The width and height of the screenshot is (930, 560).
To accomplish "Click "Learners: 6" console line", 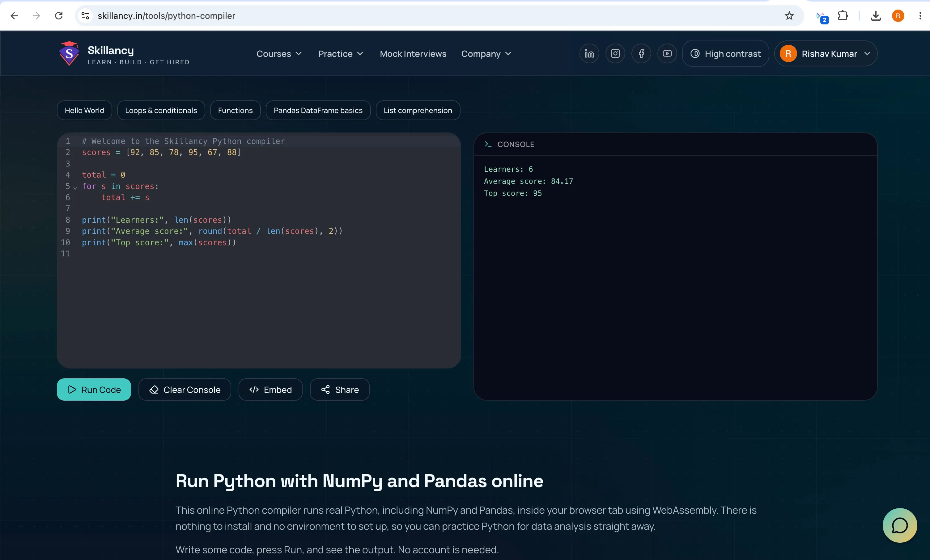I will pyautogui.click(x=508, y=169).
